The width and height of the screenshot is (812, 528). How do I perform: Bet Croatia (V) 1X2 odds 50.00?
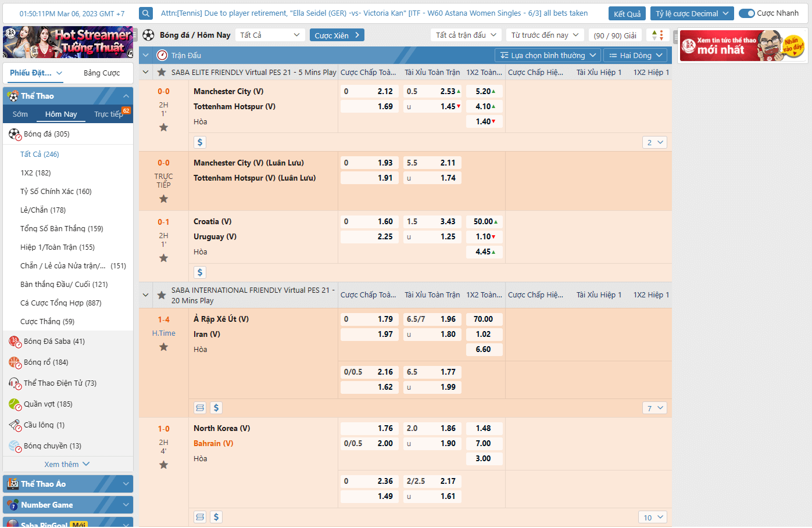coord(485,222)
